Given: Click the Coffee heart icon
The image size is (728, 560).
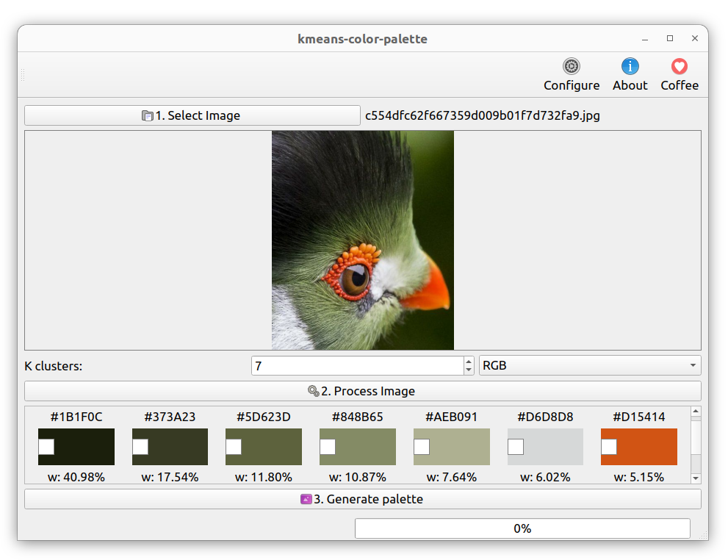Looking at the screenshot, I should 678,65.
